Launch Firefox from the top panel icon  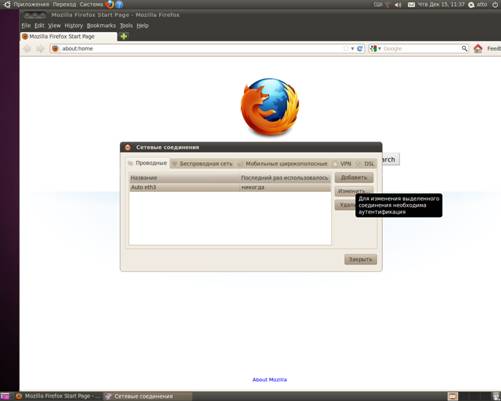tap(109, 4)
